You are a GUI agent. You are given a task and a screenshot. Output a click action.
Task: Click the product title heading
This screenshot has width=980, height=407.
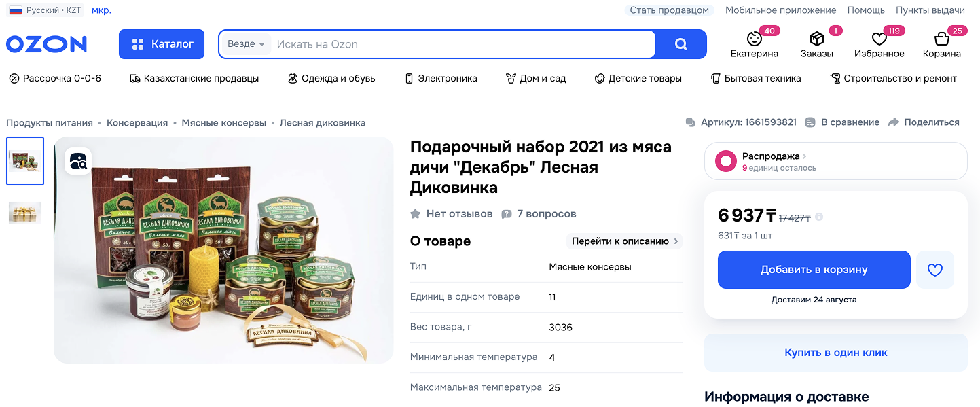(541, 167)
